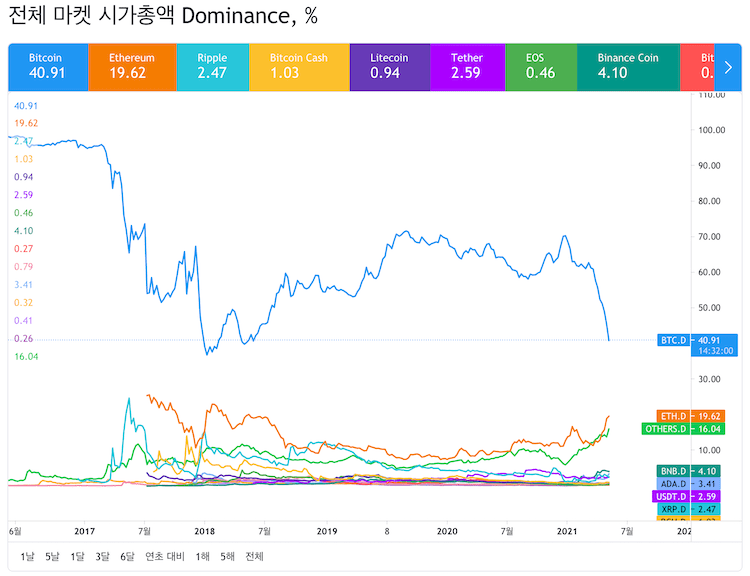Click the 0.32 legend value
This screenshot has height=576, width=750.
coord(23,303)
